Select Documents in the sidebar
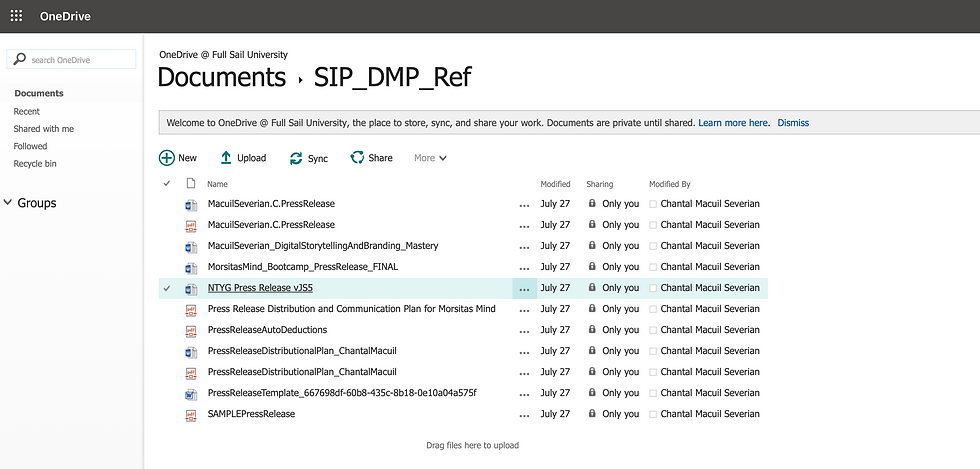The image size is (980, 469). [x=39, y=93]
